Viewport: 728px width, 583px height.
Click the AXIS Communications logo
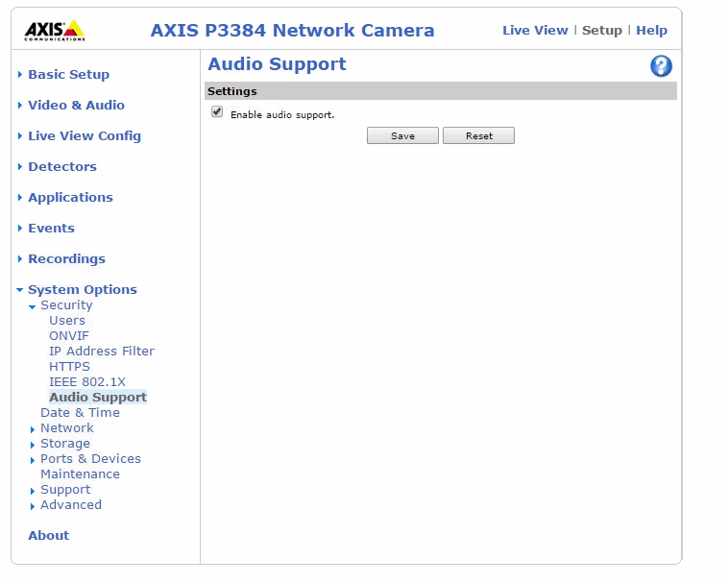coord(54,30)
